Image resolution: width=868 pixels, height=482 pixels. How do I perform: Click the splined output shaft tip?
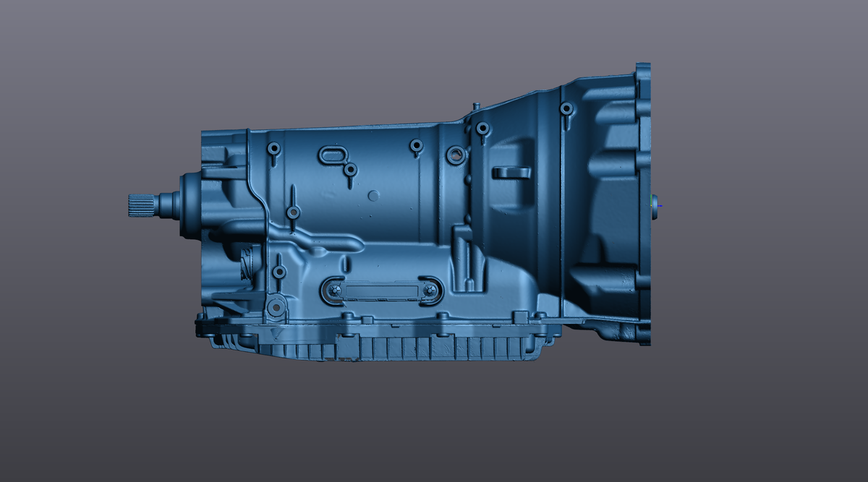(140, 205)
